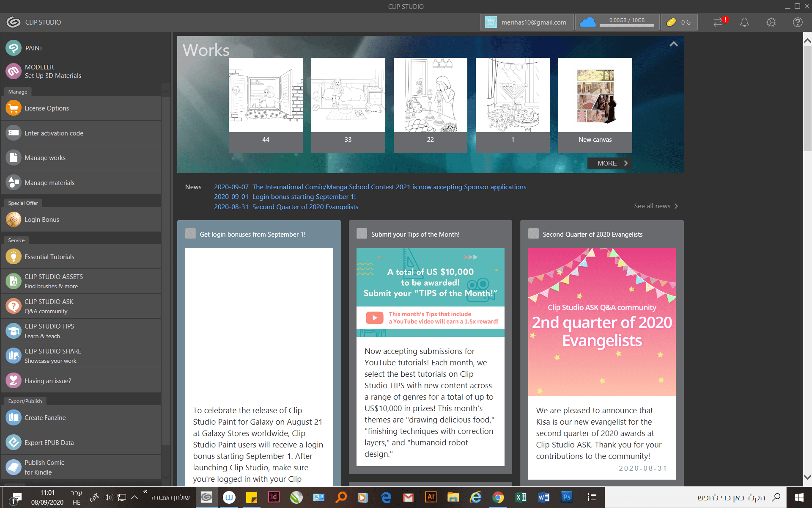Click gold coin balance icon
Image resolution: width=812 pixels, height=508 pixels.
pyautogui.click(x=671, y=22)
